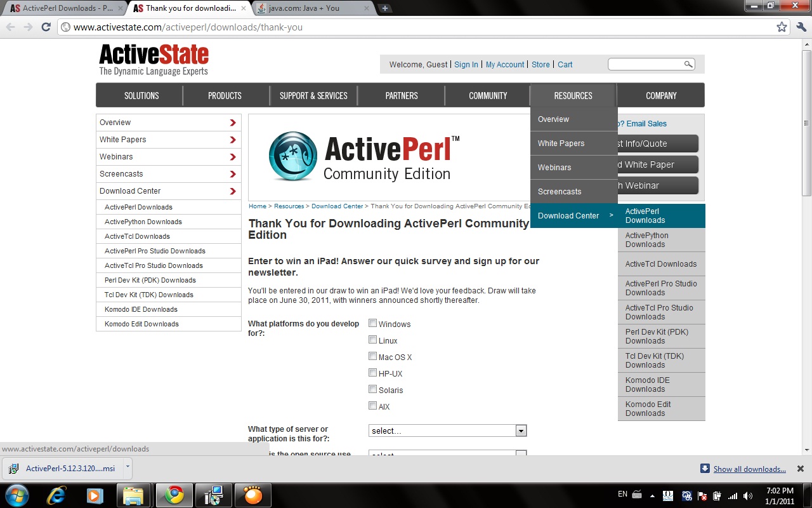Click the red arrow beside Webinars in sidebar
Viewport: 812px width, 508px height.
pyautogui.click(x=233, y=157)
